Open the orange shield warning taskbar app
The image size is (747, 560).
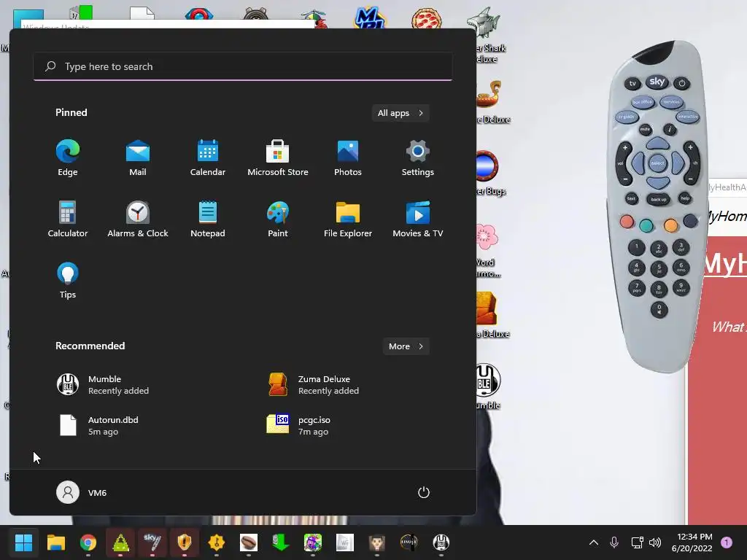click(x=185, y=542)
